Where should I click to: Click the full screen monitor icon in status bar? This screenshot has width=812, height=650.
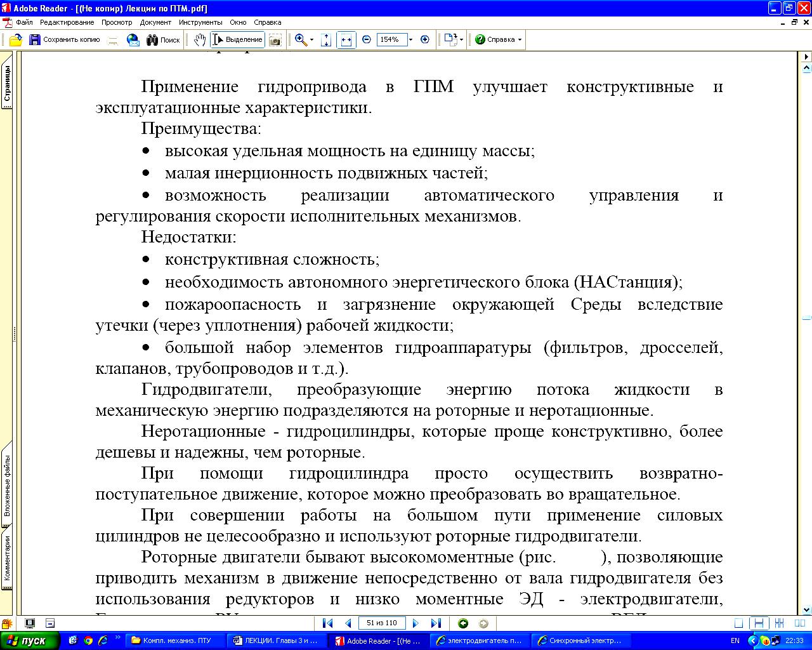30,623
